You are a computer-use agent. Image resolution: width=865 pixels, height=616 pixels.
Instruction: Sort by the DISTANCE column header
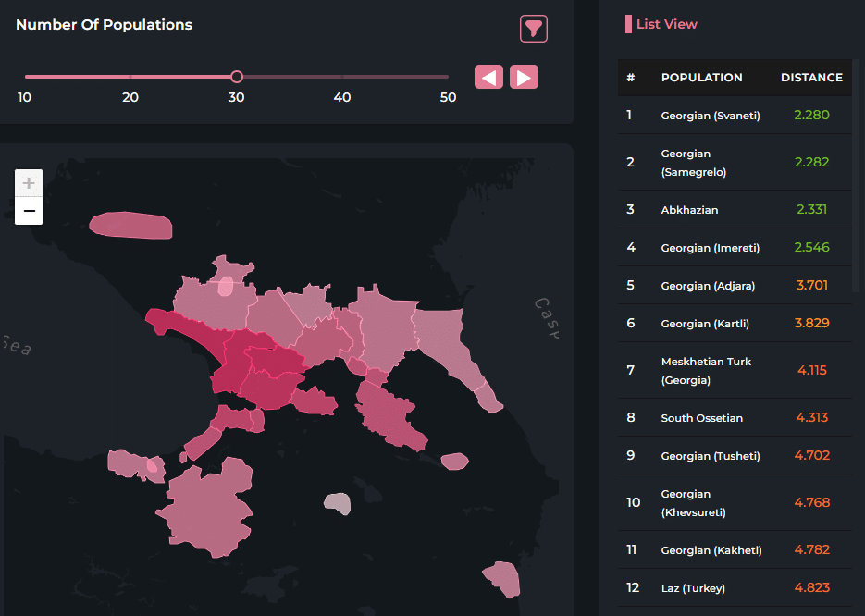click(x=811, y=78)
